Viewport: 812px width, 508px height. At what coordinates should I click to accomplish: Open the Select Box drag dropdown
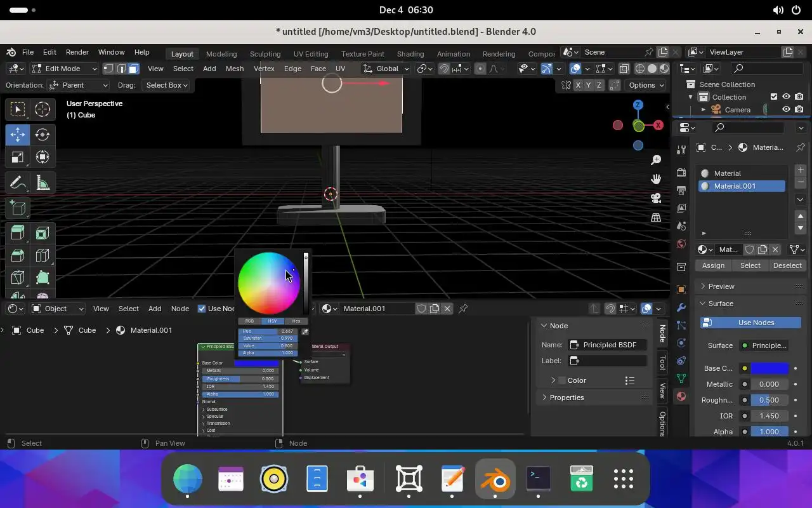point(167,85)
